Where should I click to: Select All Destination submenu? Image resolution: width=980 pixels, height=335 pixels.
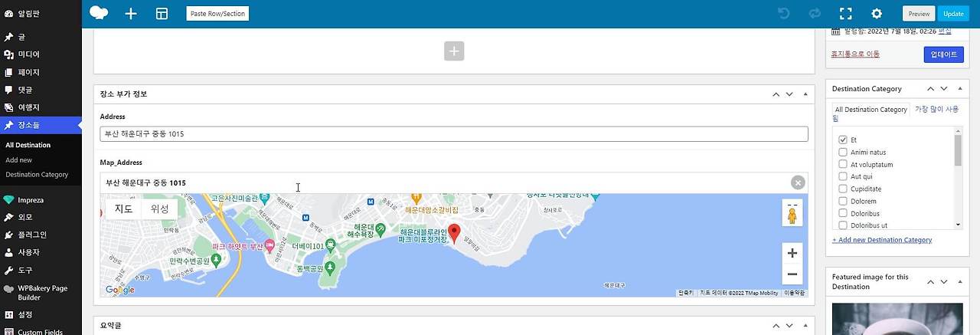pyautogui.click(x=28, y=145)
